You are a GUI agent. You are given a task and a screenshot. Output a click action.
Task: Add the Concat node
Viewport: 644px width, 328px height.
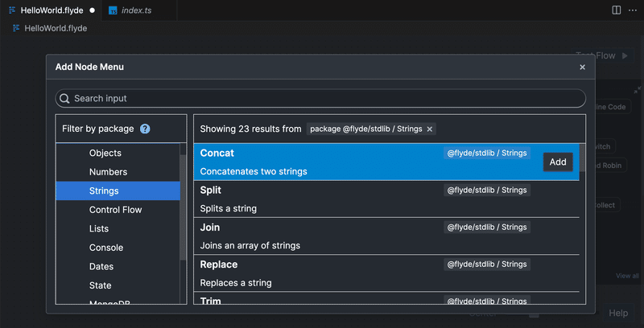[x=558, y=162]
